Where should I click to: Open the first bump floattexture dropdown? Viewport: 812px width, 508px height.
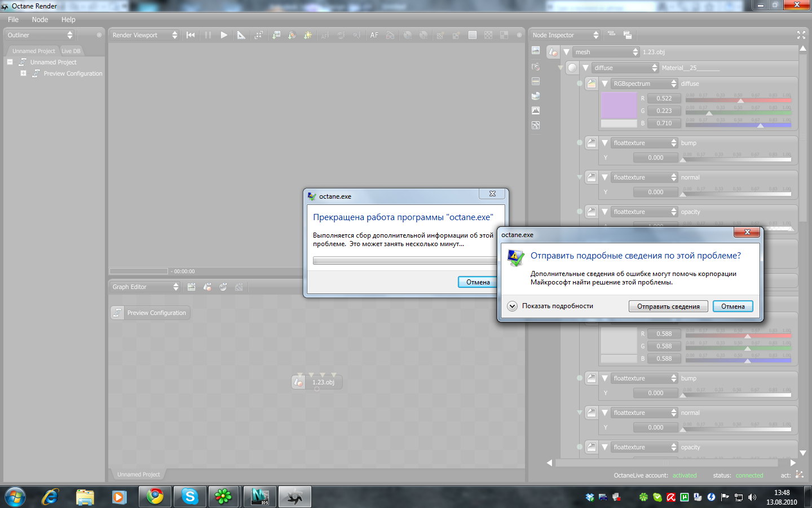tap(645, 143)
